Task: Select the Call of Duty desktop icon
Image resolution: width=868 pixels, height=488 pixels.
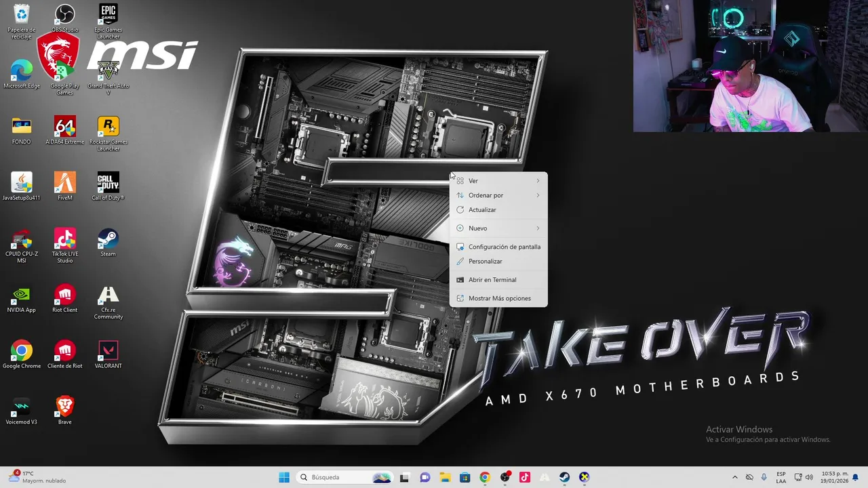Action: click(108, 186)
